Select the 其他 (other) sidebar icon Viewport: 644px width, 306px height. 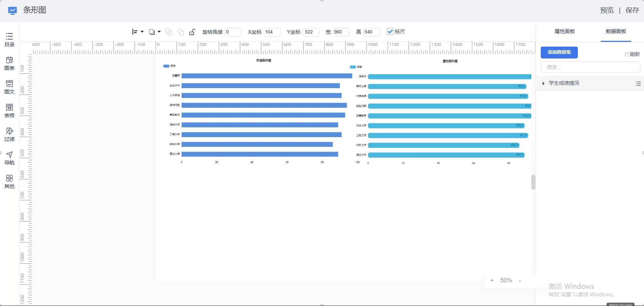[x=9, y=182]
